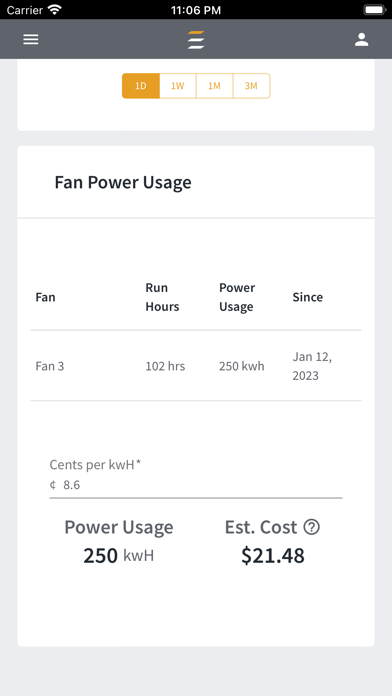Tap the 250 kwH power usage total
The height and width of the screenshot is (696, 392).
tap(119, 555)
